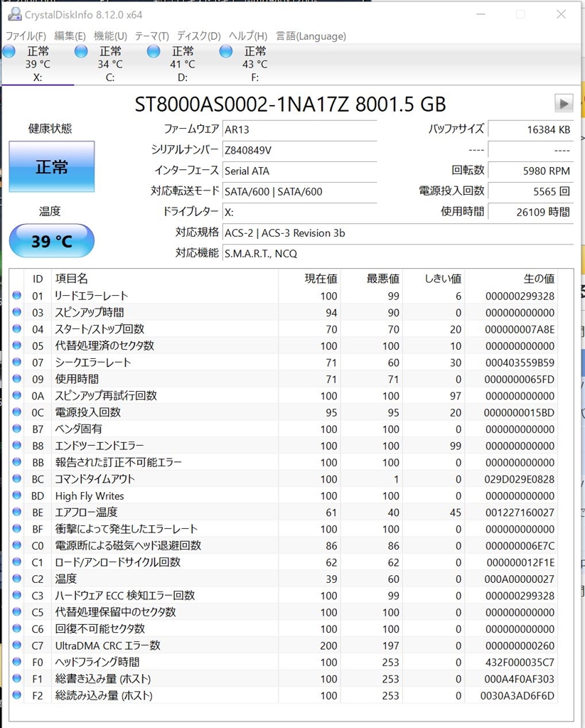Image resolution: width=585 pixels, height=728 pixels.
Task: Click blue status dot for スタート/ストップ回数 row
Action: coord(17,328)
